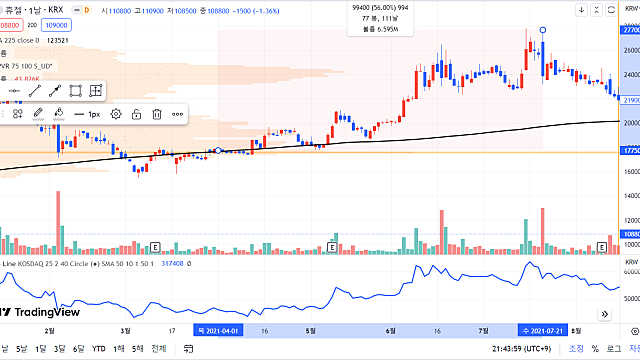Click the measurement info tooltip 99400 (56.00%)
The image size is (640, 360).
[x=380, y=18]
